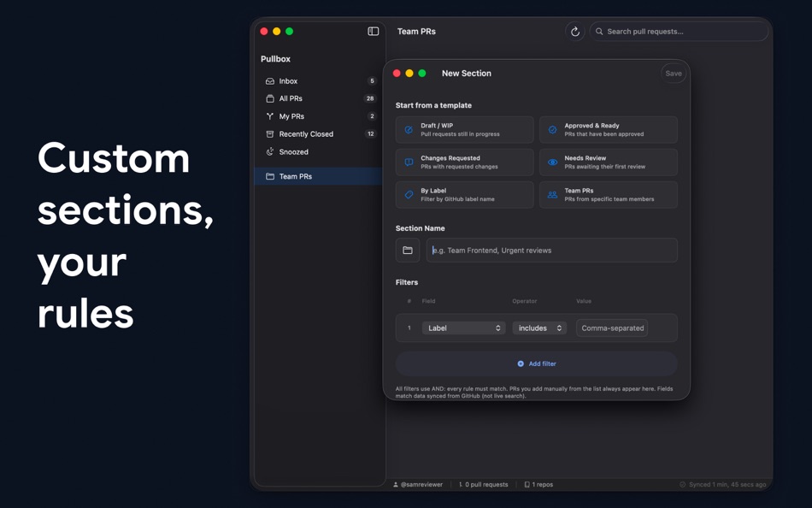The image size is (812, 508).
Task: Click the Synced 1 min status indicator
Action: click(722, 484)
